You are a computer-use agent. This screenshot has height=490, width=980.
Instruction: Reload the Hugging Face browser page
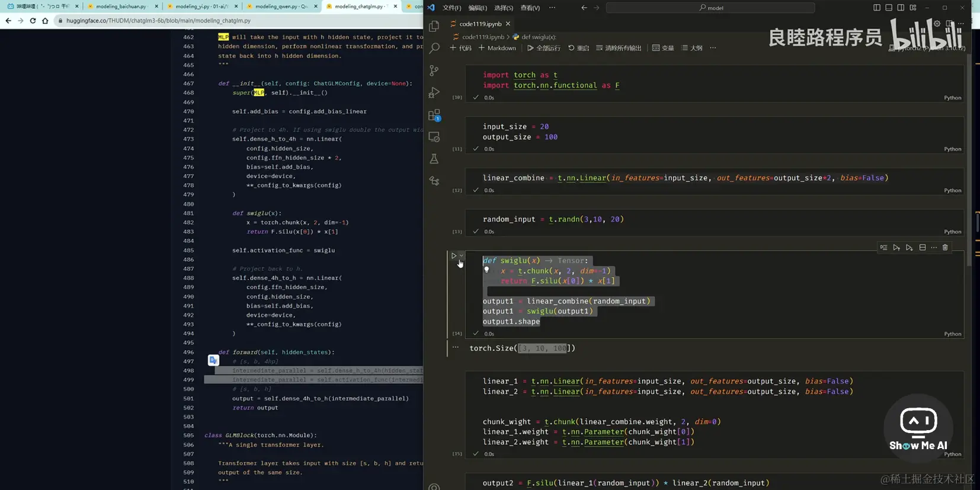coord(33,20)
